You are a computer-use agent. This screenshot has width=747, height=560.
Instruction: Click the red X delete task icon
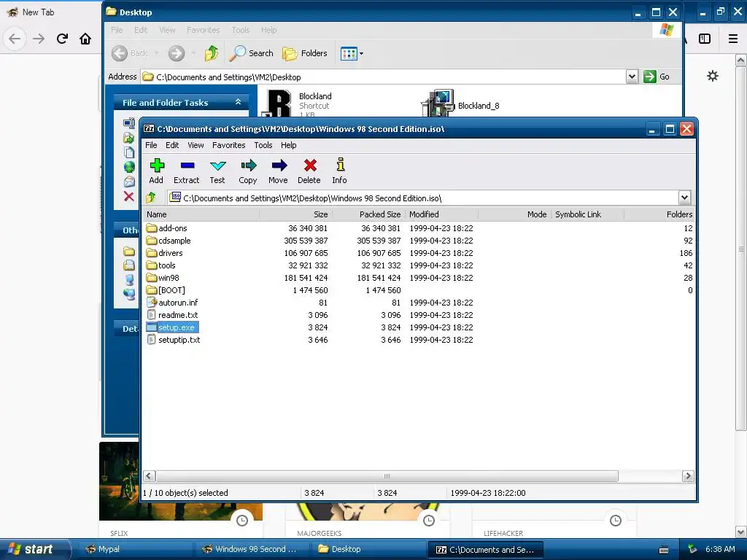click(128, 196)
